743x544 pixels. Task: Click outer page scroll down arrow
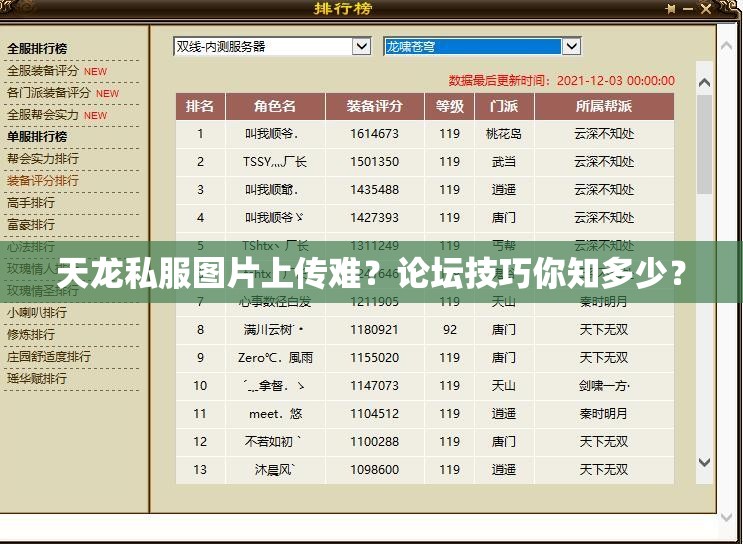point(726,517)
